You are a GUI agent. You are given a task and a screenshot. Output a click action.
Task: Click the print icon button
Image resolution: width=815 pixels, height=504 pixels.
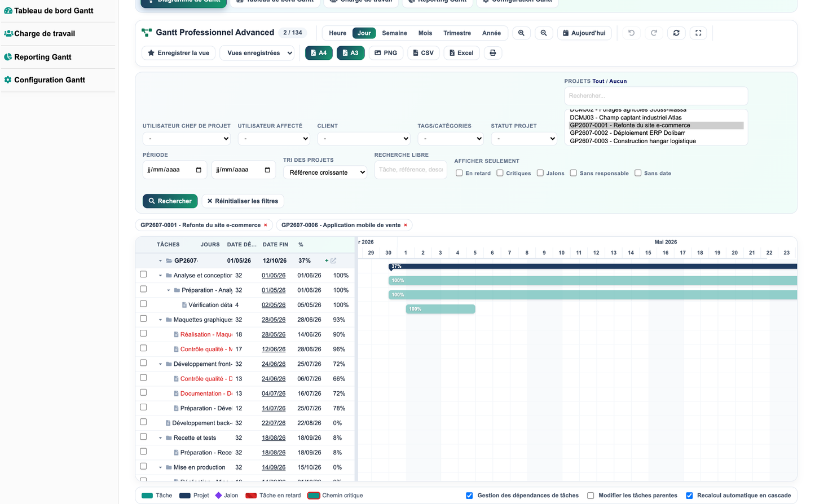coord(493,53)
